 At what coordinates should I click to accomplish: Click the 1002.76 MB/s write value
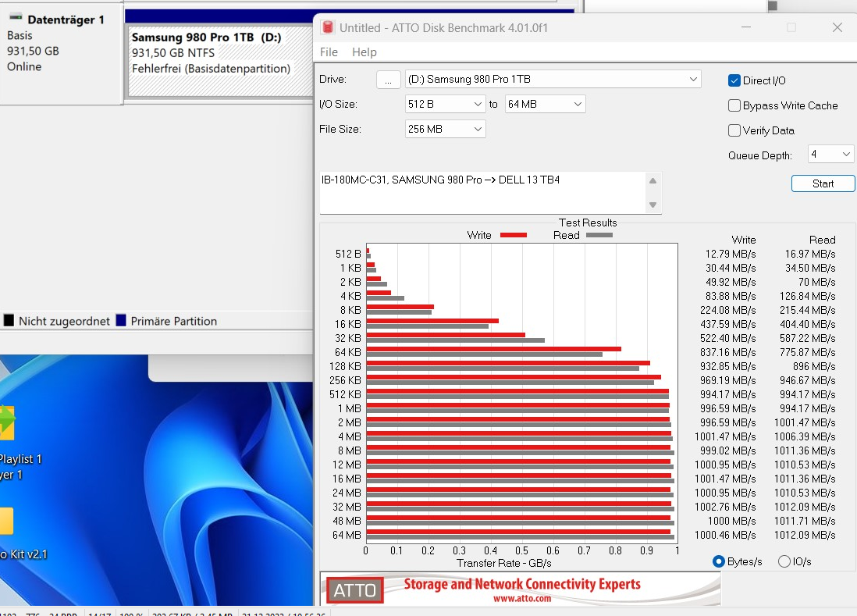[x=725, y=507]
